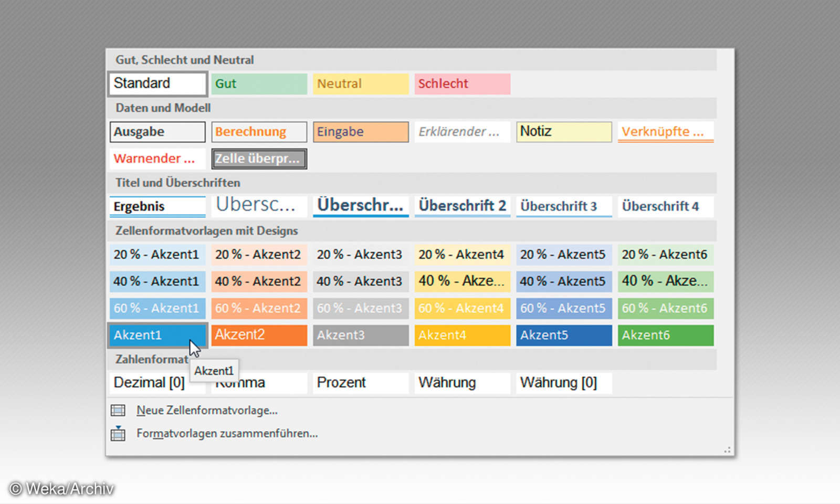The height and width of the screenshot is (504, 840).
Task: Select the Ausgabe style
Action: coord(156,132)
